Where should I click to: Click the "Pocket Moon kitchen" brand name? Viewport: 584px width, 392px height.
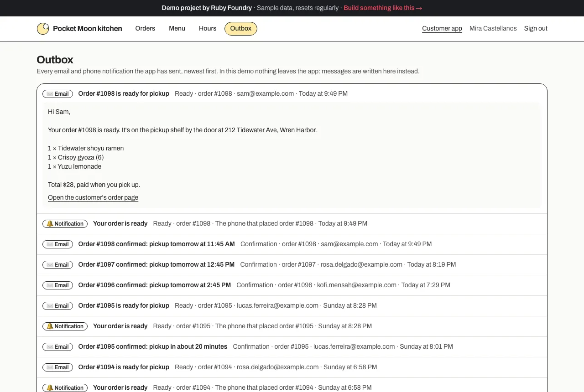[88, 28]
